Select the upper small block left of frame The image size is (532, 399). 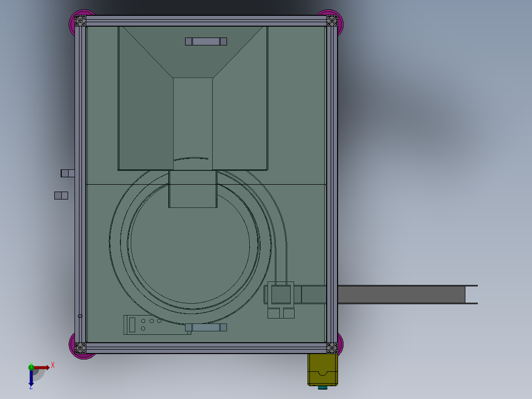point(68,173)
